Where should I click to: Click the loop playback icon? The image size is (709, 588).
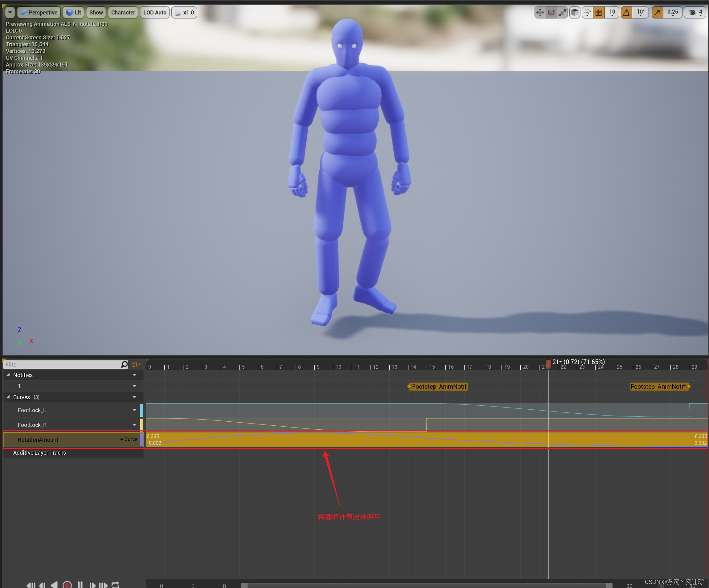116,585
